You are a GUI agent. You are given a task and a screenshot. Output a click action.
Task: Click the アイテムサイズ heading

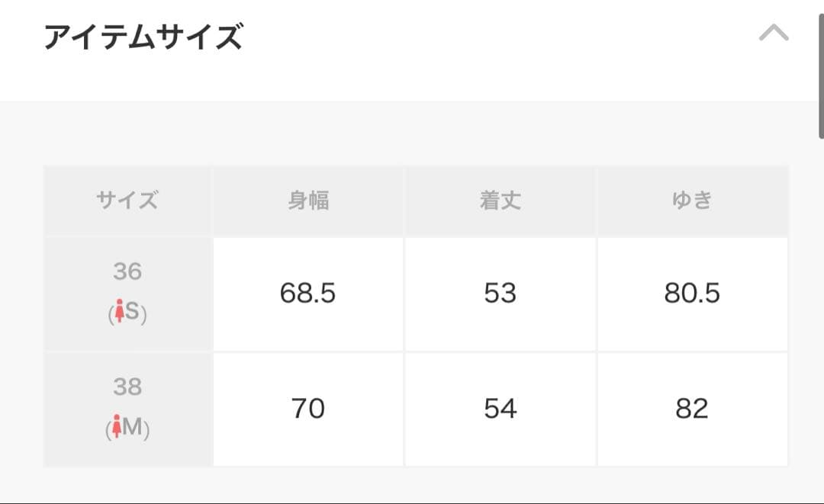point(143,37)
